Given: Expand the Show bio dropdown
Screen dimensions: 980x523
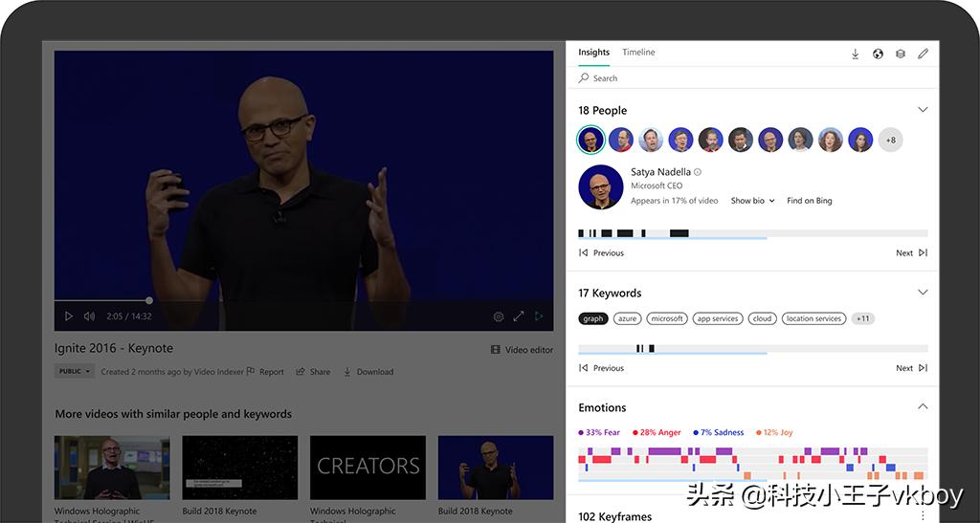Looking at the screenshot, I should point(752,201).
